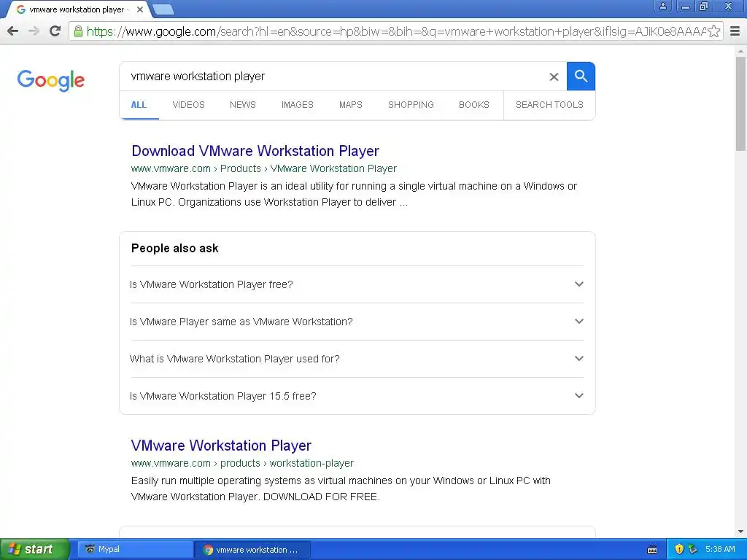The height and width of the screenshot is (560, 747).
Task: Bookmark the page with star icon
Action: tap(713, 31)
